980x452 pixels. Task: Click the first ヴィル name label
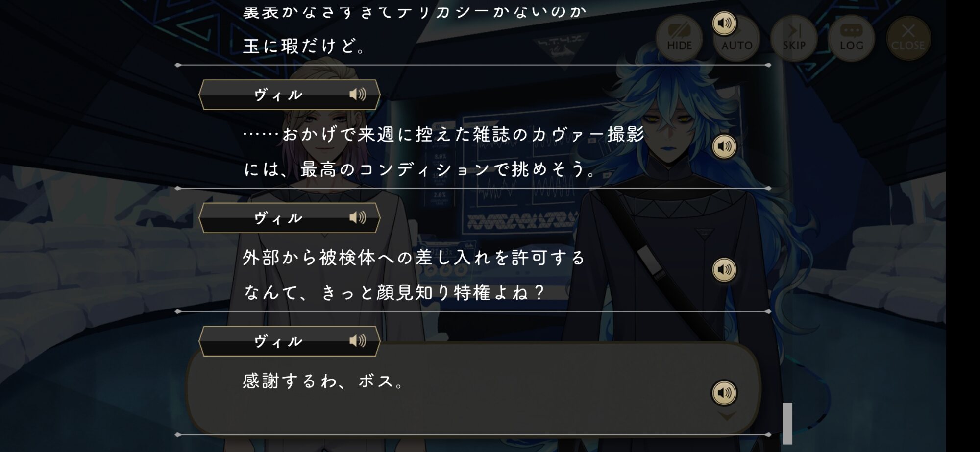click(x=278, y=95)
